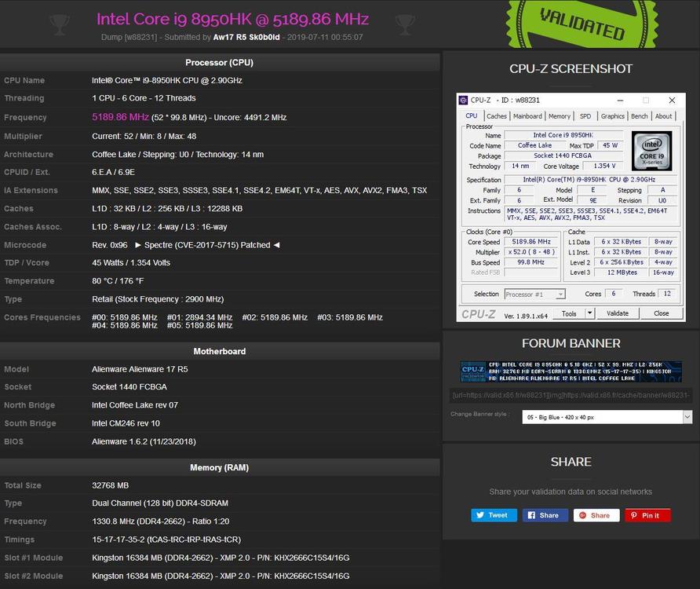The height and width of the screenshot is (589, 700).
Task: Click the Facebook icon on the Share button
Action: (x=533, y=515)
